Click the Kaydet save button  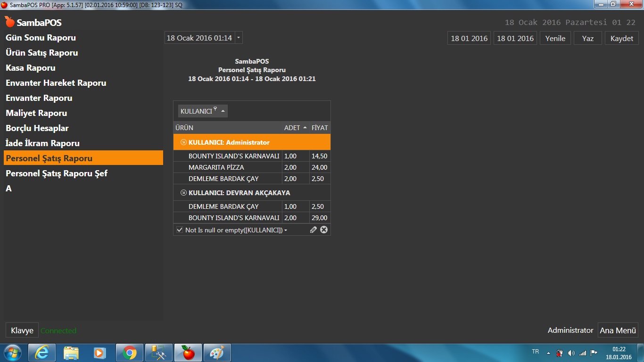pos(621,38)
